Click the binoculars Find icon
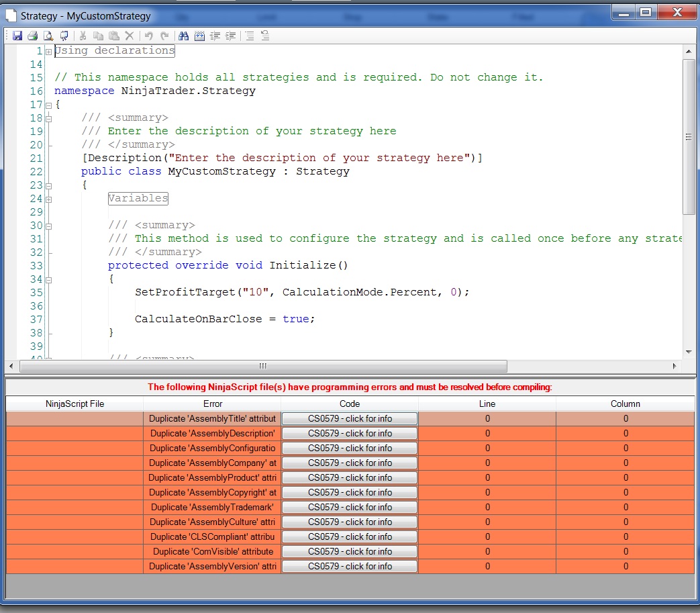 (x=183, y=36)
